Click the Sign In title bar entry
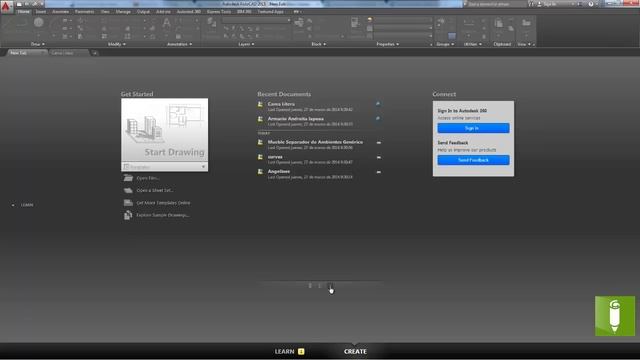Viewport: 640px width, 360px height. pos(549,4)
